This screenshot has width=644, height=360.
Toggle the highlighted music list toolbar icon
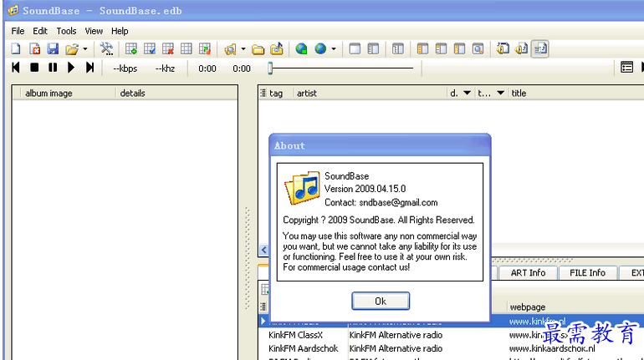(x=540, y=49)
